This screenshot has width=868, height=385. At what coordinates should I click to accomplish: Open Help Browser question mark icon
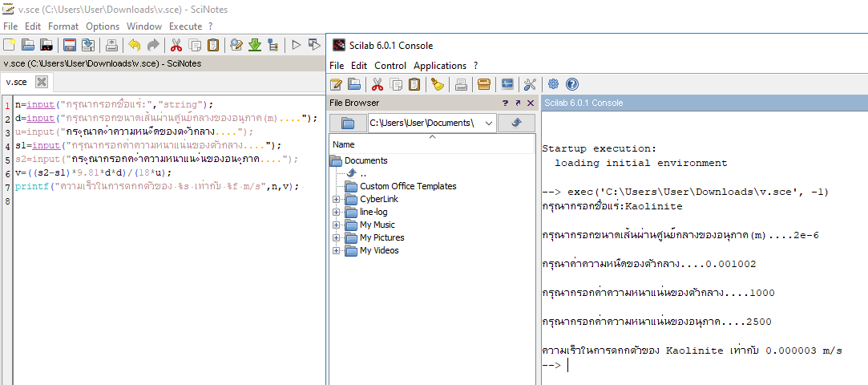point(571,84)
